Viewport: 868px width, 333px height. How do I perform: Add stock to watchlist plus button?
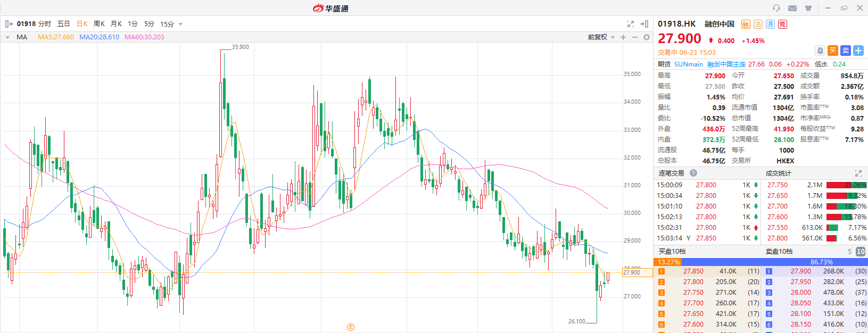(x=858, y=51)
